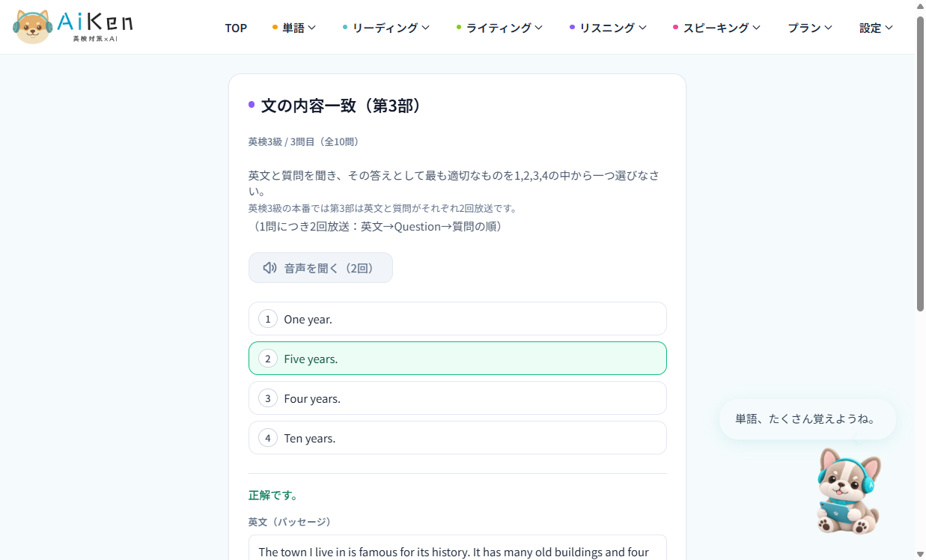
Task: Click the scrollbar up arrow
Action: pyautogui.click(x=921, y=6)
